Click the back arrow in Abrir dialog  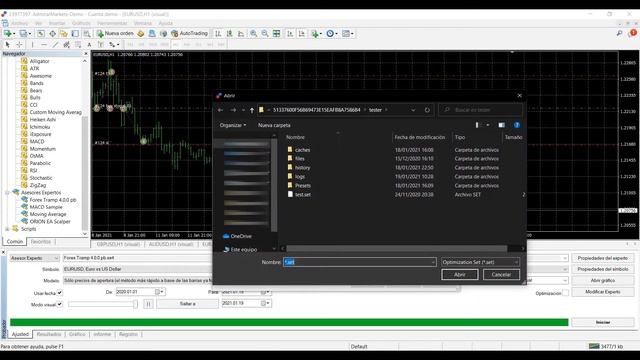tap(220, 110)
